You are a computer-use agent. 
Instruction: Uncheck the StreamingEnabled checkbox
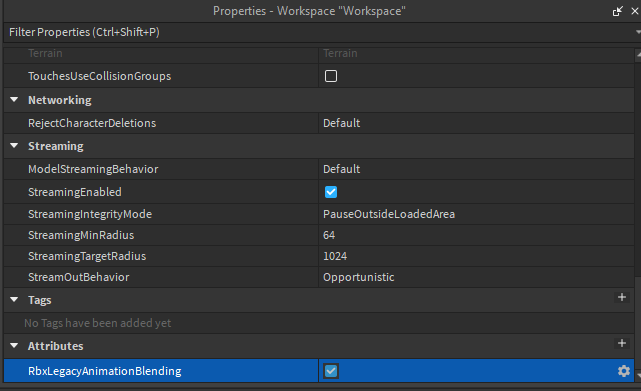pos(331,192)
